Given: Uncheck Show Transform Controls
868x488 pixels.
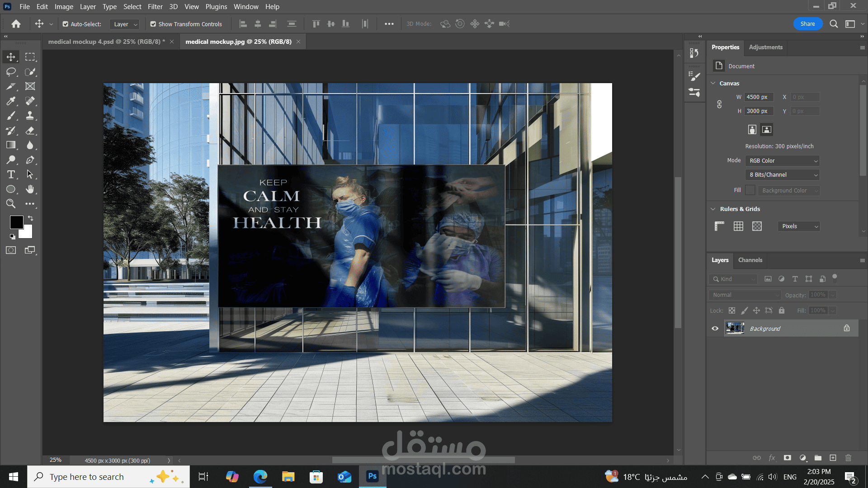Looking at the screenshot, I should (153, 24).
